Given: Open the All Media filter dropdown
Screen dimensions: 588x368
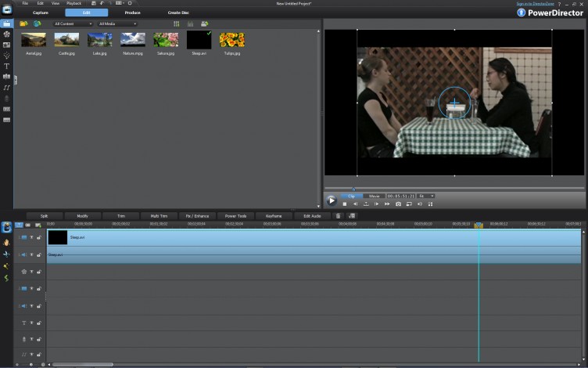Looking at the screenshot, I should click(117, 23).
